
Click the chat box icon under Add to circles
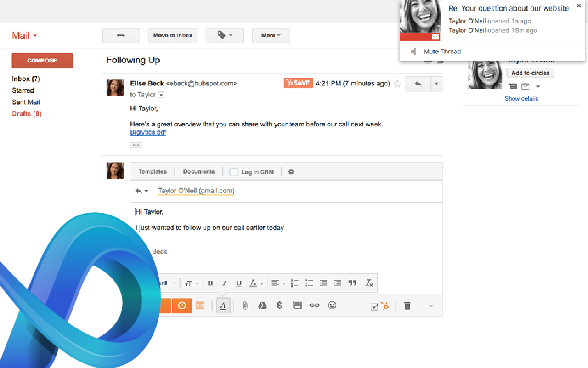[513, 87]
